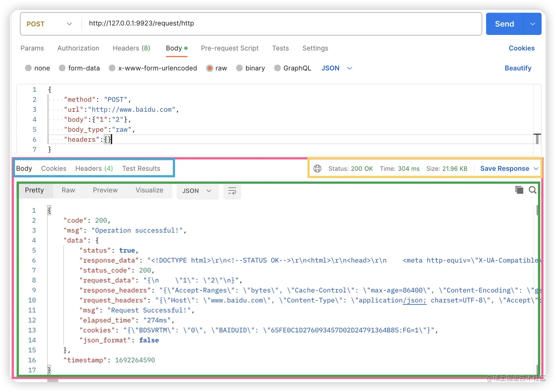View the response Headers (4) tab
The width and height of the screenshot is (556, 392).
coord(94,169)
